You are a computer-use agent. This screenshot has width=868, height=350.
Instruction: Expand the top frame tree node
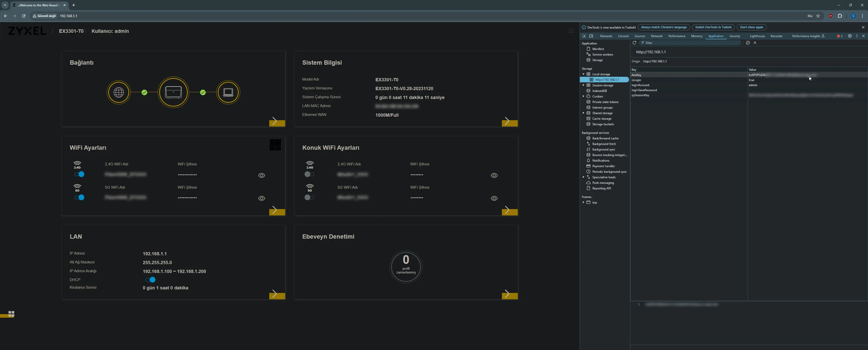tap(583, 202)
